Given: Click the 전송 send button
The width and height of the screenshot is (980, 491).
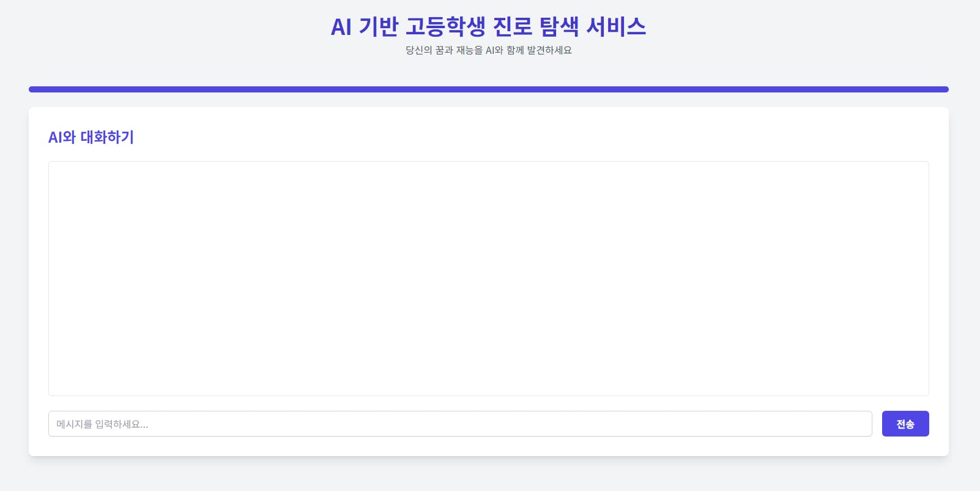Looking at the screenshot, I should [x=905, y=424].
